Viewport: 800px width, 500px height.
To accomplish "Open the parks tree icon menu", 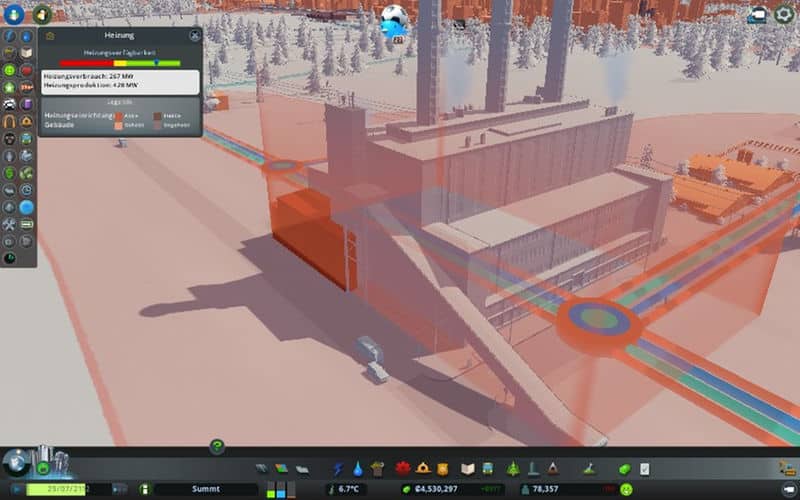I will click(514, 468).
